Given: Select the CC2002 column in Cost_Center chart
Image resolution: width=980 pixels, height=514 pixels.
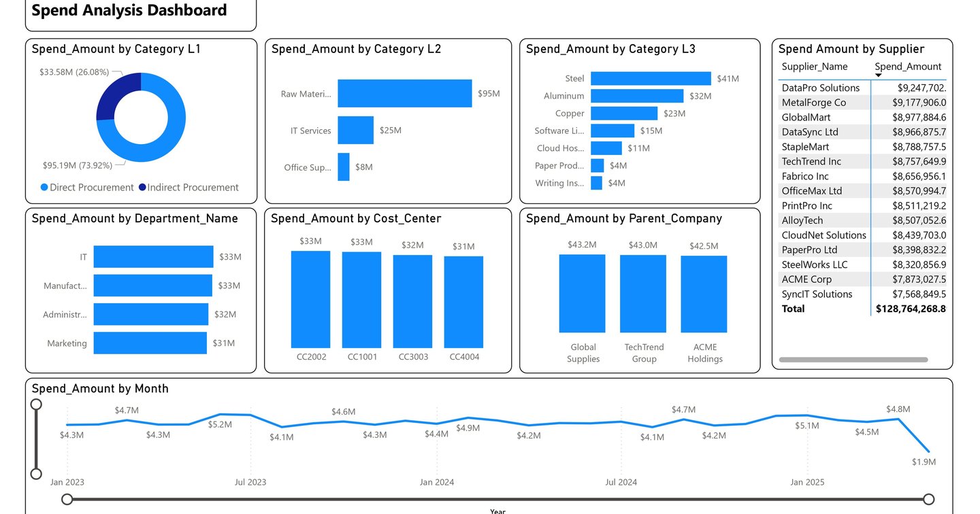Looking at the screenshot, I should coord(310,299).
